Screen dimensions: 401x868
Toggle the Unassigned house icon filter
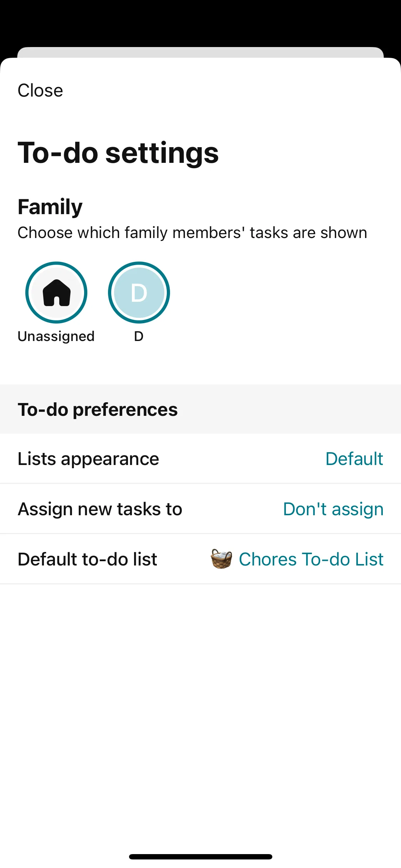click(x=56, y=293)
